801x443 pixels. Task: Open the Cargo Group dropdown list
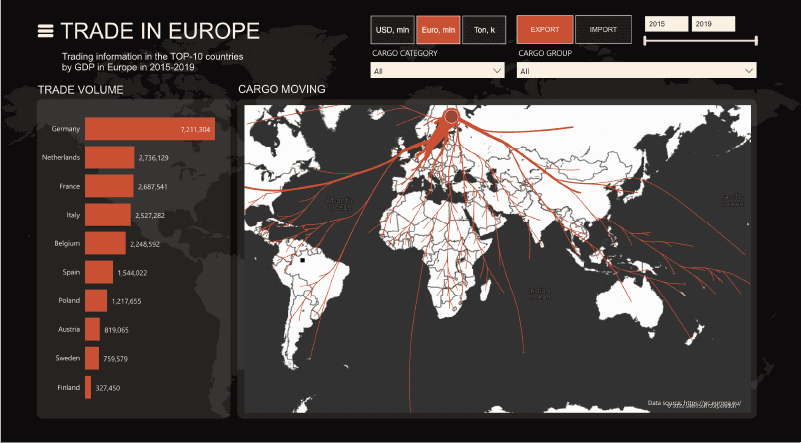point(637,71)
